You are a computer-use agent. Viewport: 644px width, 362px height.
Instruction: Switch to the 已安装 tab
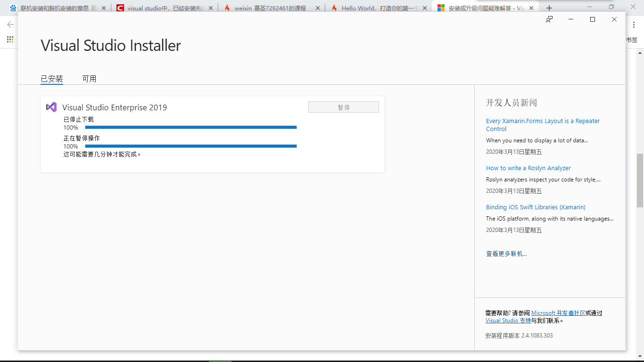(x=52, y=79)
